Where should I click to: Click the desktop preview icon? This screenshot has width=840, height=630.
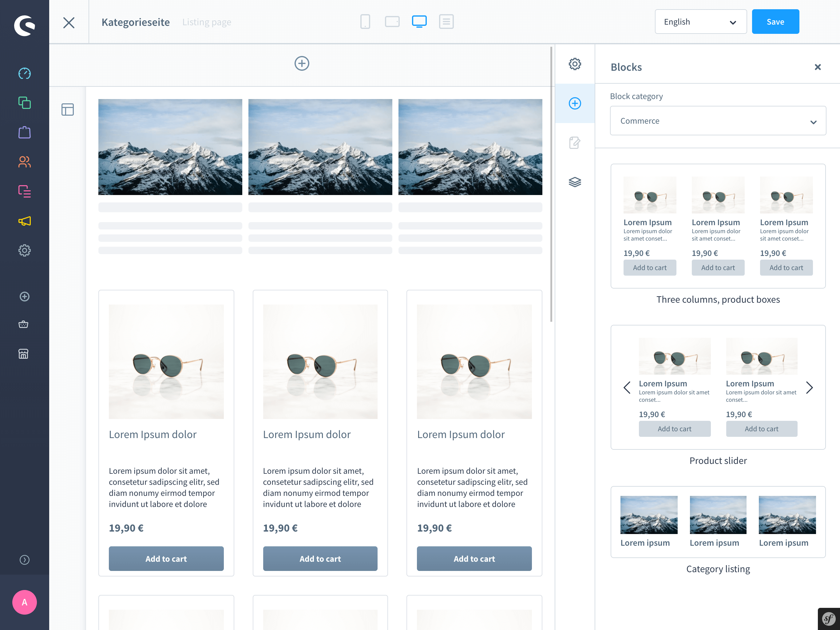tap(419, 22)
